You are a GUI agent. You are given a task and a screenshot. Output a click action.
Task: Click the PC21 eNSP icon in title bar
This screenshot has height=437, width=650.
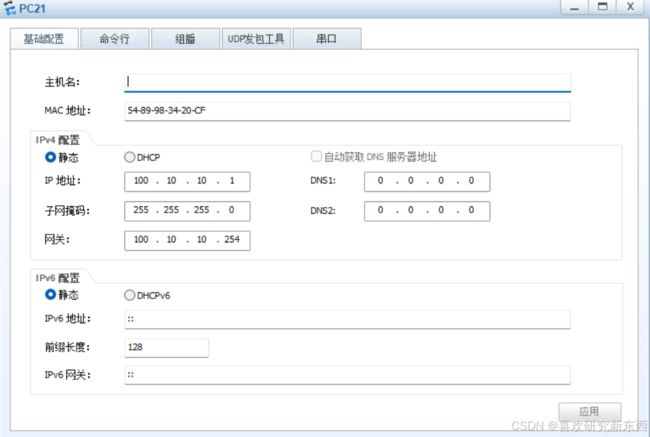[x=9, y=8]
